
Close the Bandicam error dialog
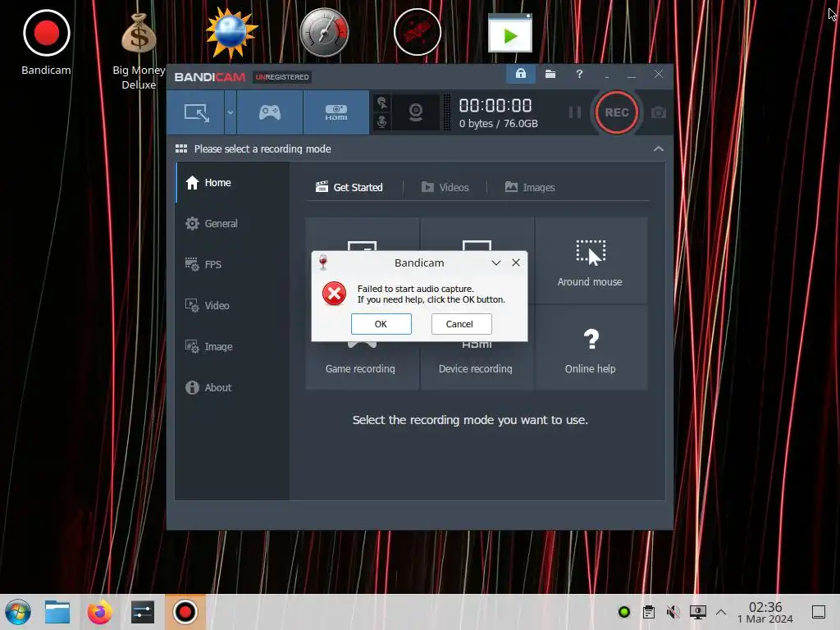[x=516, y=262]
